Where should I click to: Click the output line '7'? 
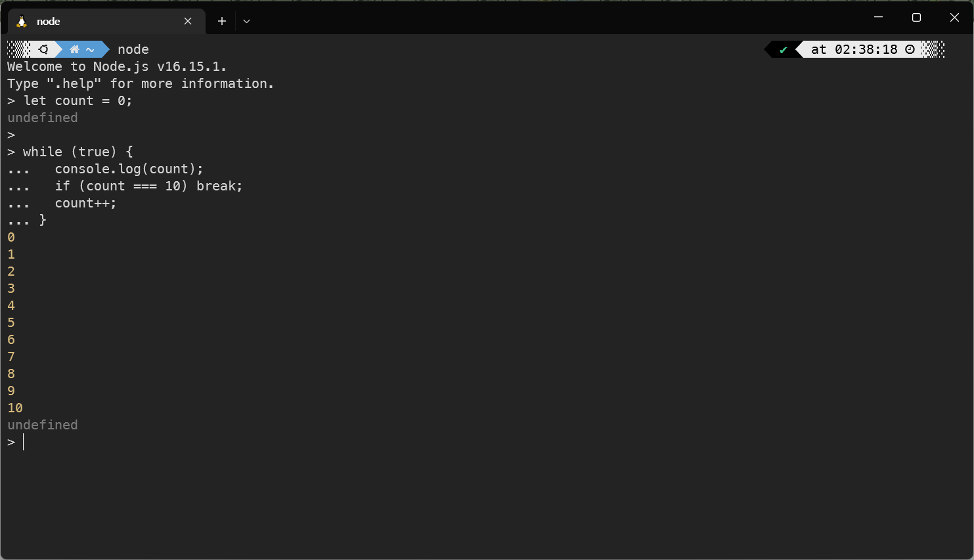(11, 356)
